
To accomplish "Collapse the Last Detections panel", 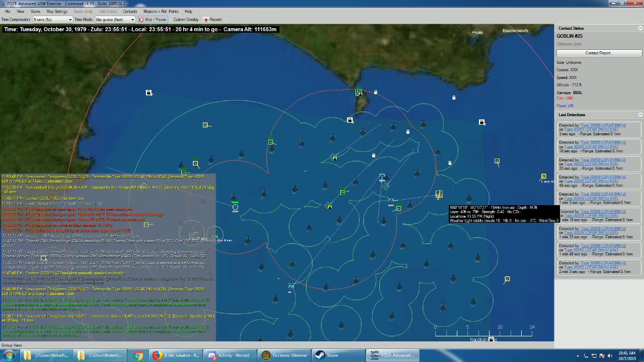I will tap(640, 115).
